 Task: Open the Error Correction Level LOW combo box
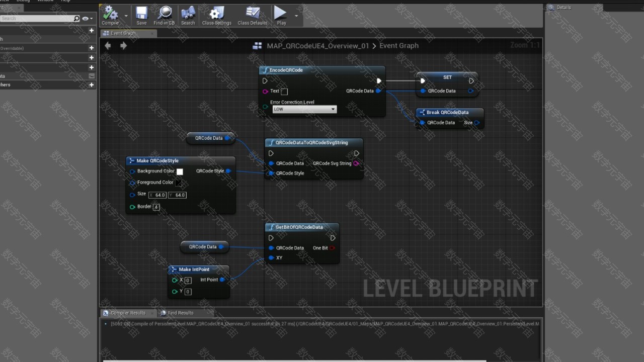point(304,109)
